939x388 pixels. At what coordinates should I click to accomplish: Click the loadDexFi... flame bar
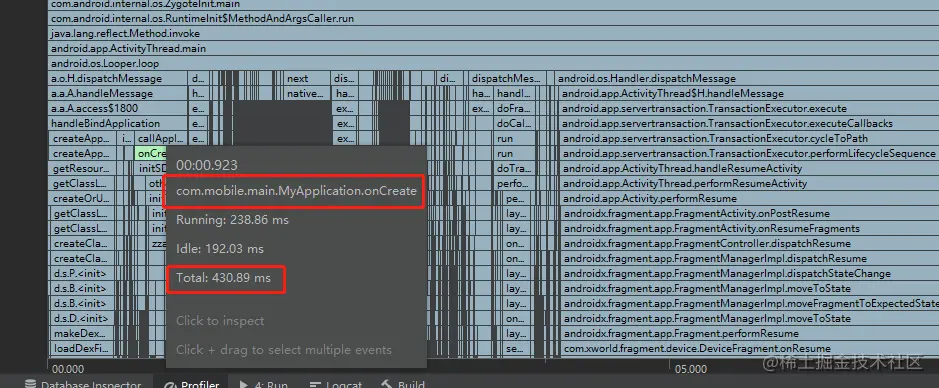(81, 348)
